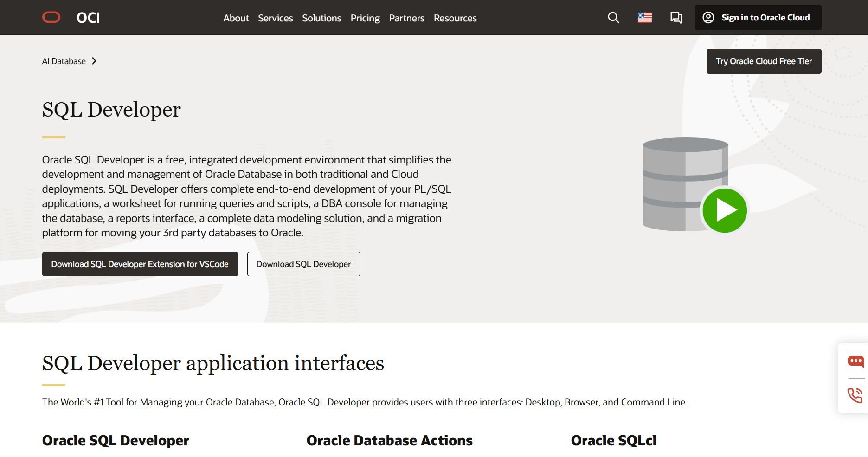868x457 pixels.
Task: Open the chat bubbles icon in header
Action: tap(676, 18)
